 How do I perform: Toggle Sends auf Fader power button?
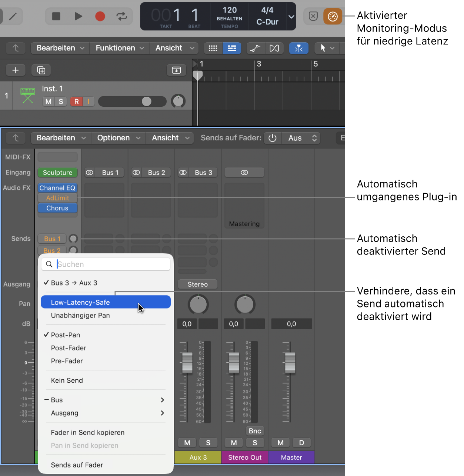(273, 138)
